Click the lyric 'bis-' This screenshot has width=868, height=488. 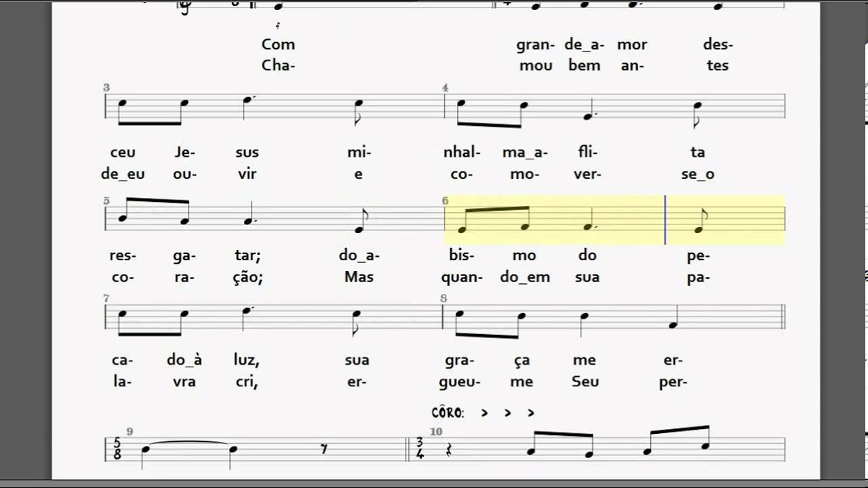coord(462,256)
